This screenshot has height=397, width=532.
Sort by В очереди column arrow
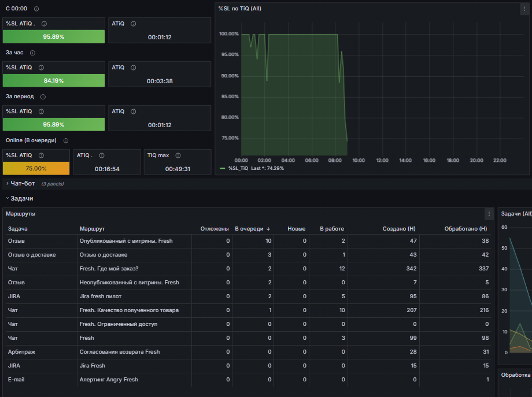click(268, 229)
